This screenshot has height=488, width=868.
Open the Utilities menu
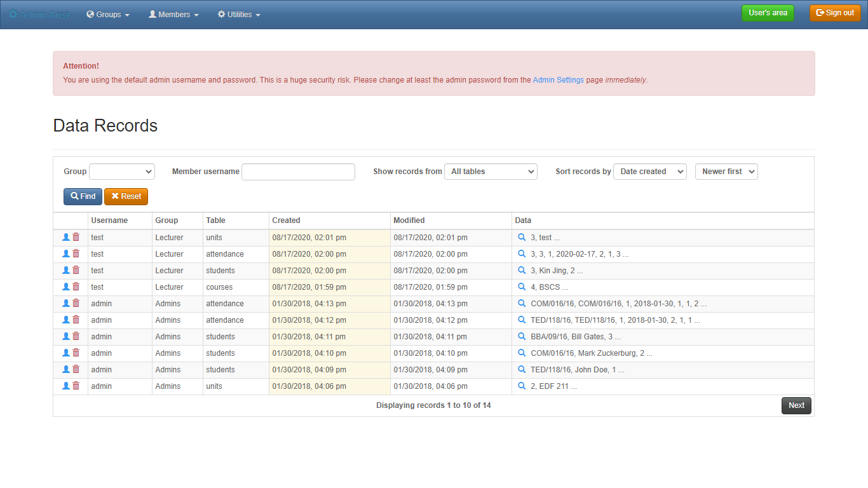(238, 14)
